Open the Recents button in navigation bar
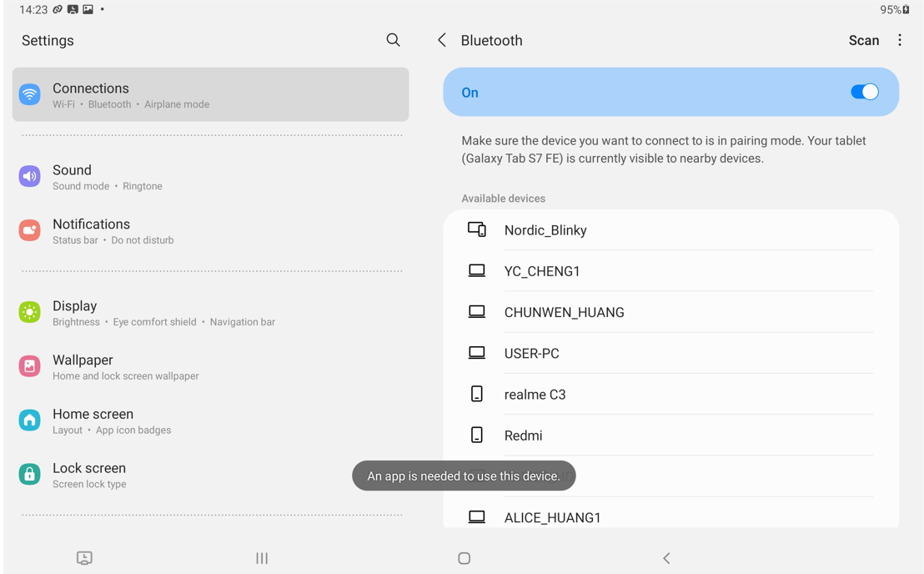 (261, 558)
